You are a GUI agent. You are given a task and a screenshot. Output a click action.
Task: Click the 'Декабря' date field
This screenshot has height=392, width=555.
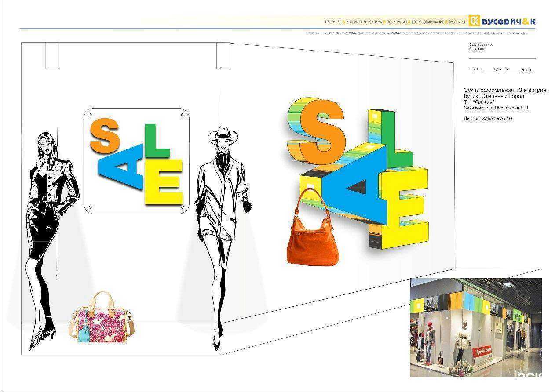tap(501, 69)
